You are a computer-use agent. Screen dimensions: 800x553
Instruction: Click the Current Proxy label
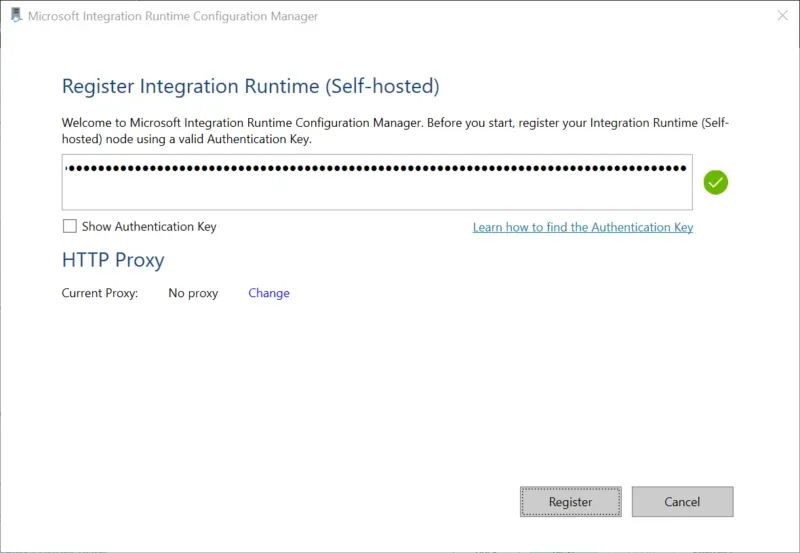click(100, 293)
